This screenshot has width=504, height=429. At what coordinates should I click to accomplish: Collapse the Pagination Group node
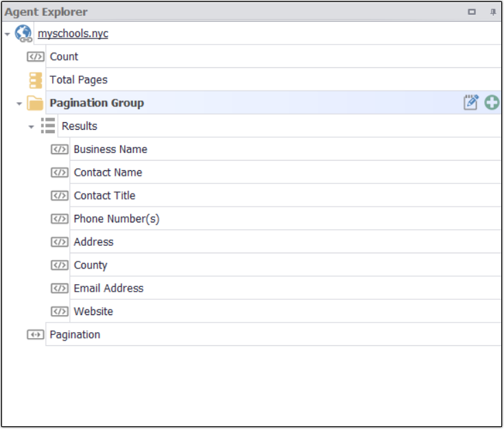tap(19, 104)
